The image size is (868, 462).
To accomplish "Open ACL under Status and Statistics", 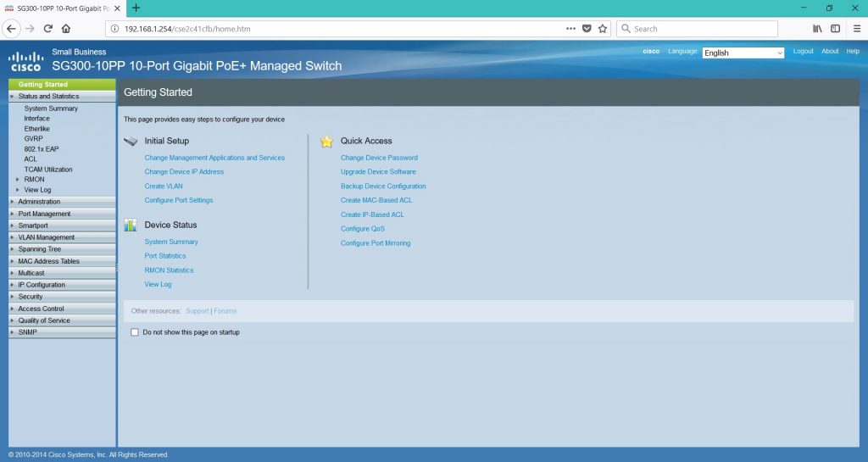I will click(31, 159).
